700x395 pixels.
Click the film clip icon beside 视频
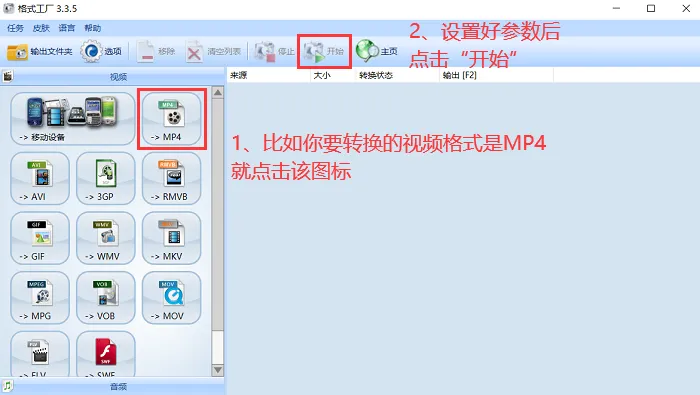(8, 76)
